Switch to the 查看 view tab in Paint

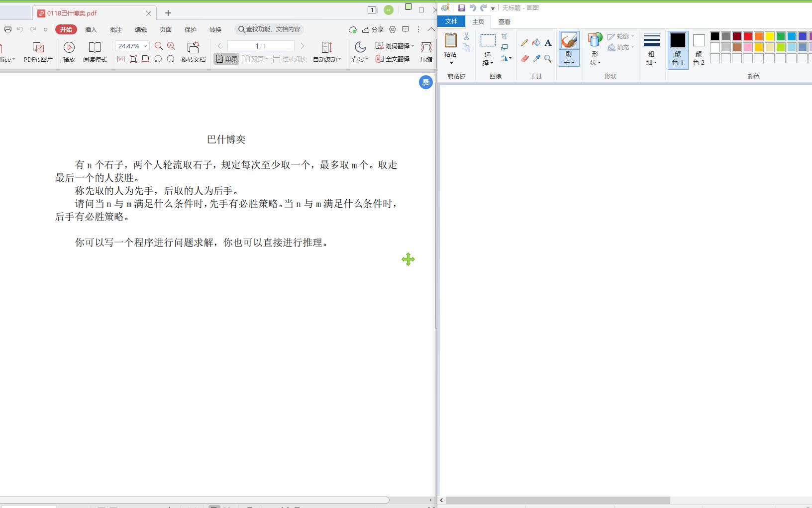tap(505, 21)
